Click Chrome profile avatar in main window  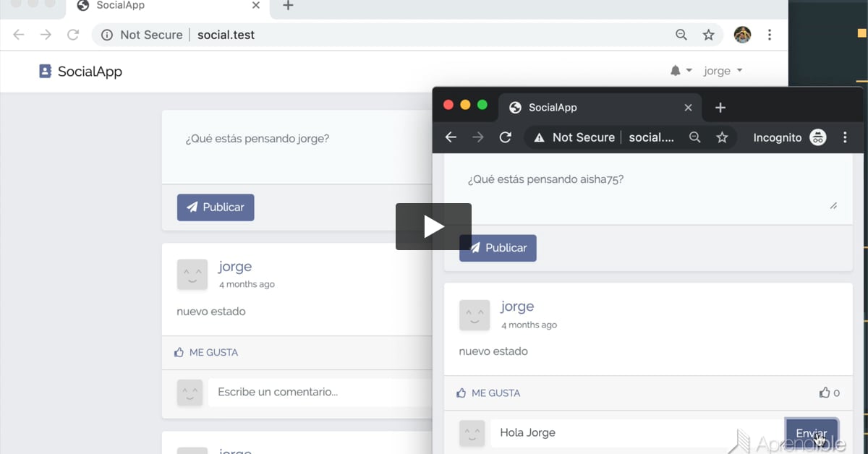click(742, 35)
